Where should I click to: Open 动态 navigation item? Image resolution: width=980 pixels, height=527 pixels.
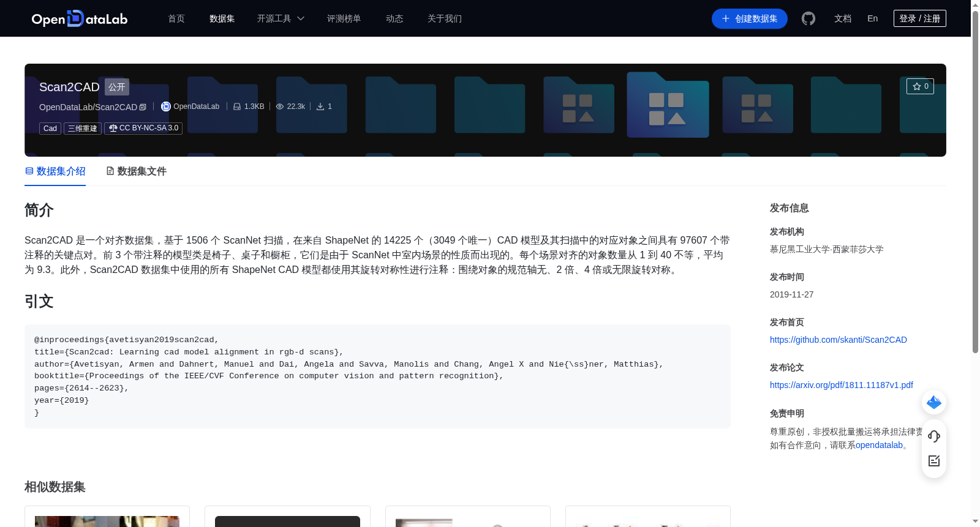point(394,18)
